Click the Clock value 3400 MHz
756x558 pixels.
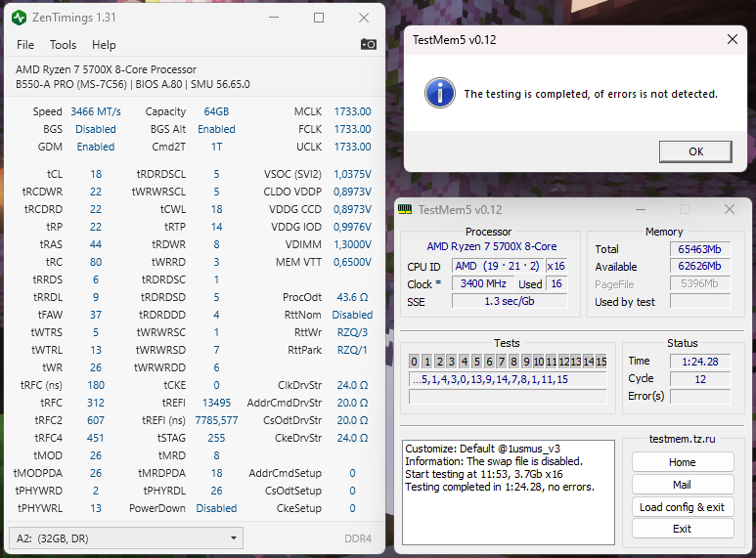click(x=482, y=283)
